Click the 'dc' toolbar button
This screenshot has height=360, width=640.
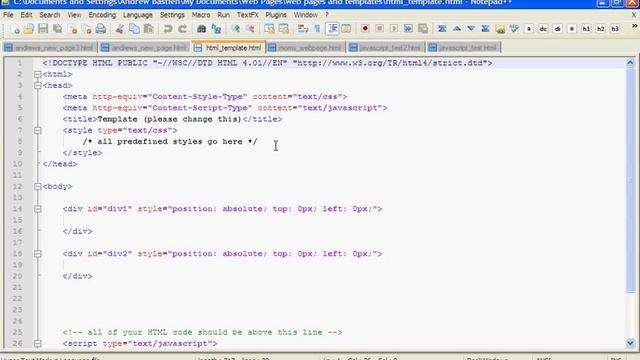tap(543, 29)
